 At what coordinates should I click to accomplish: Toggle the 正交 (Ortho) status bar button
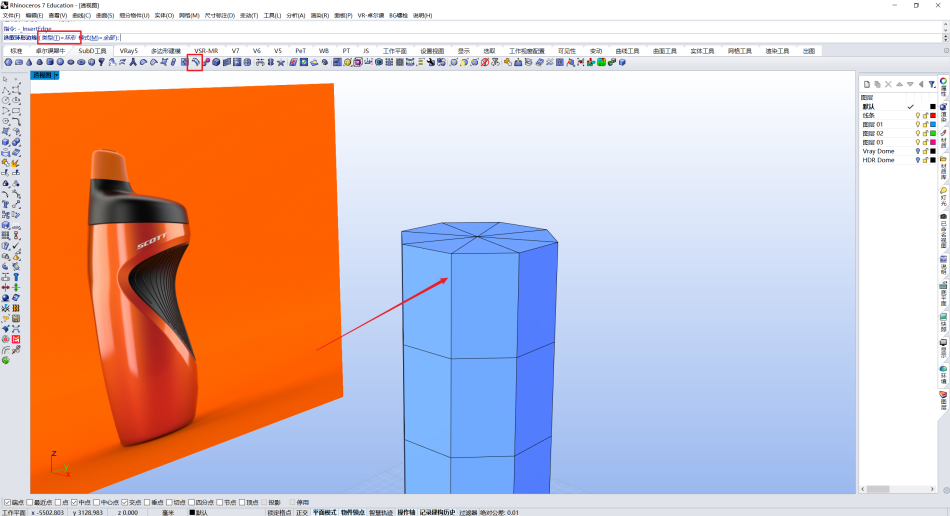coord(302,512)
